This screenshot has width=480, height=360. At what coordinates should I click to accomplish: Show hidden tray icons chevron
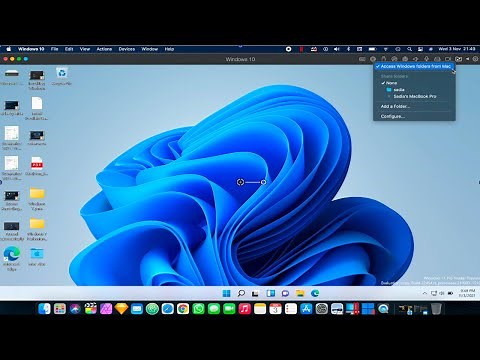[424, 293]
